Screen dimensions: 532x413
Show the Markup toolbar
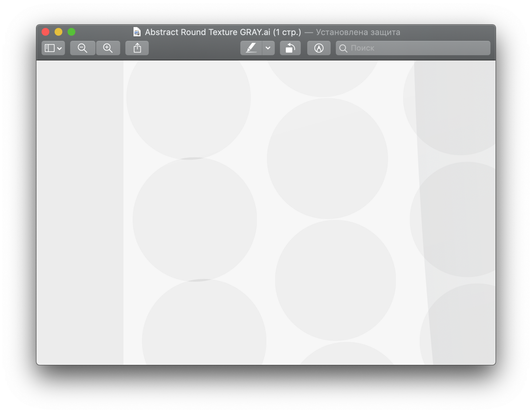tap(319, 48)
